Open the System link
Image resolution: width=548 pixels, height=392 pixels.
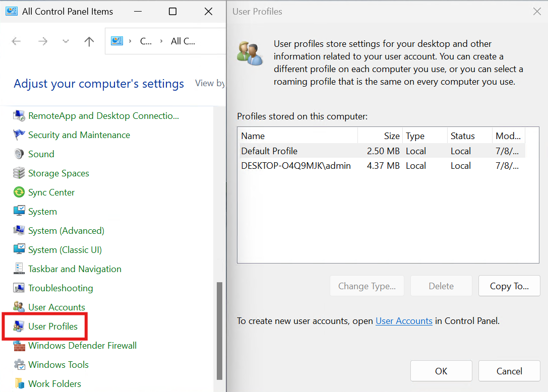[42, 212]
